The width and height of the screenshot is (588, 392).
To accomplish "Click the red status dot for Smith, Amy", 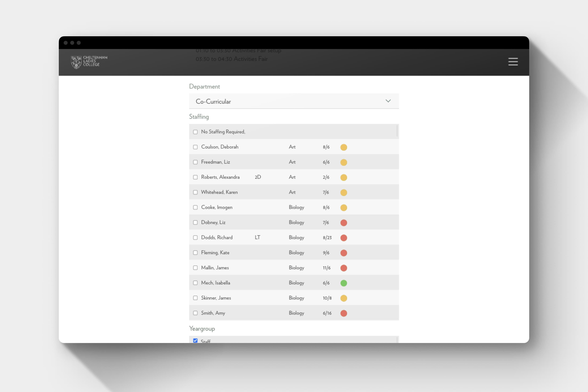I will (343, 313).
